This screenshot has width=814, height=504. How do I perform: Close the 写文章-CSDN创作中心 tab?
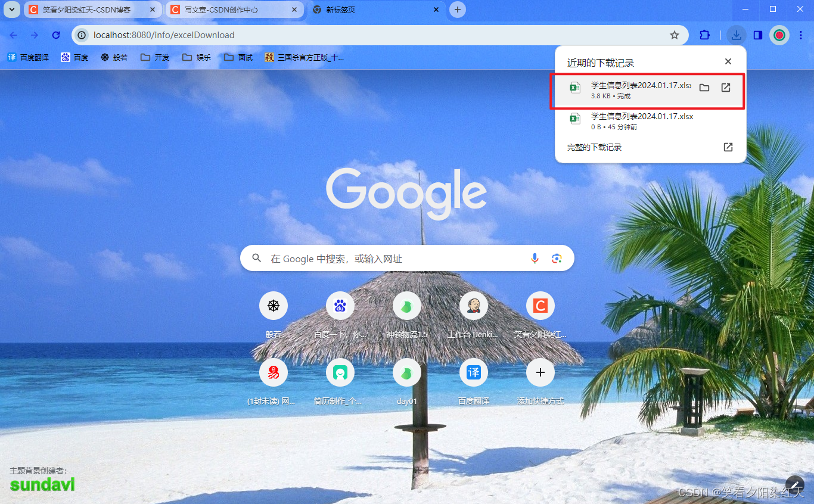click(x=294, y=10)
